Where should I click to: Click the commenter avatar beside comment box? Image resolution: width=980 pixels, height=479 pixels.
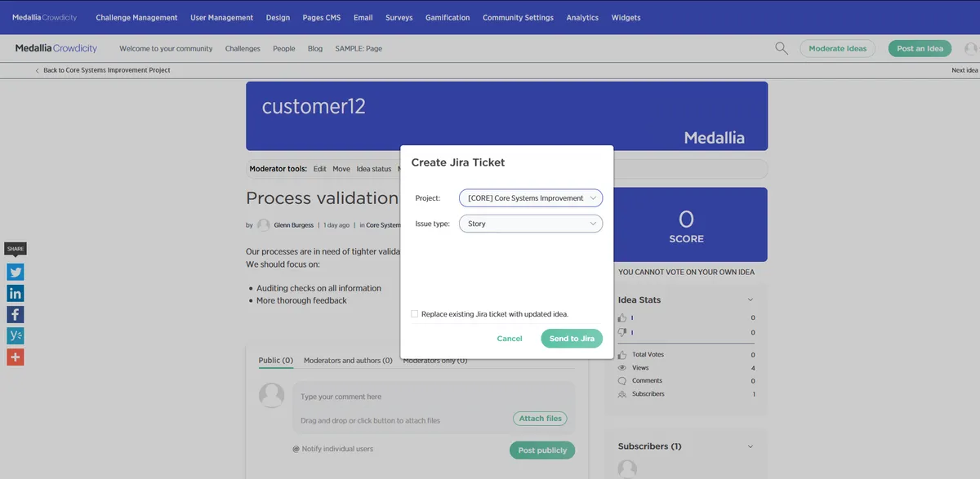click(x=271, y=396)
